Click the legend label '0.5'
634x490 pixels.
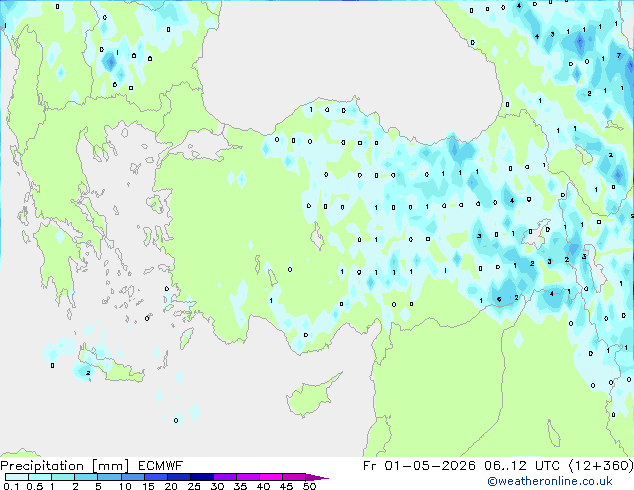coord(34,486)
